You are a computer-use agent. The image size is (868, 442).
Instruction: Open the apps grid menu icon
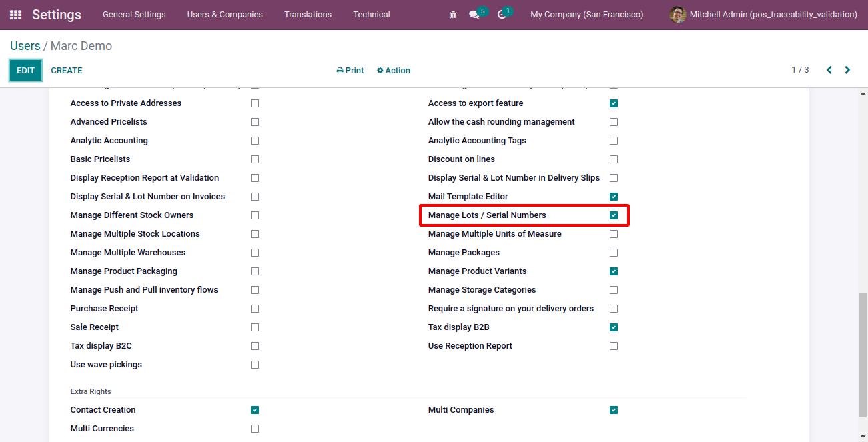click(15, 15)
